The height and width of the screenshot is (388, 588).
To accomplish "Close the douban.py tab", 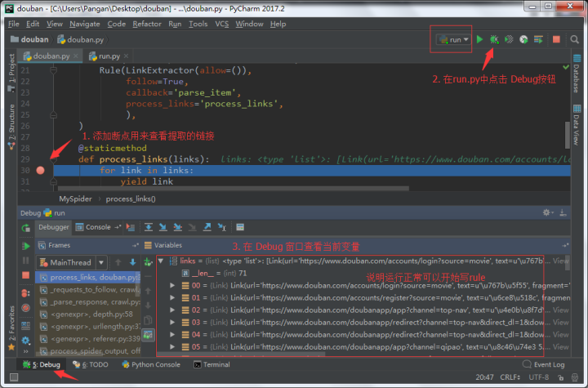I will (76, 56).
